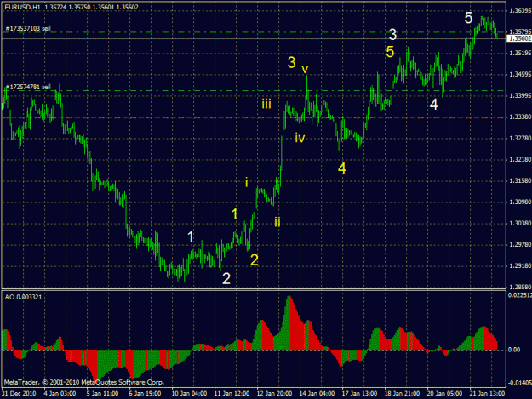Image resolution: width=532 pixels, height=399 pixels.
Task: Select the #172574781 sell order label
Action: (28, 87)
